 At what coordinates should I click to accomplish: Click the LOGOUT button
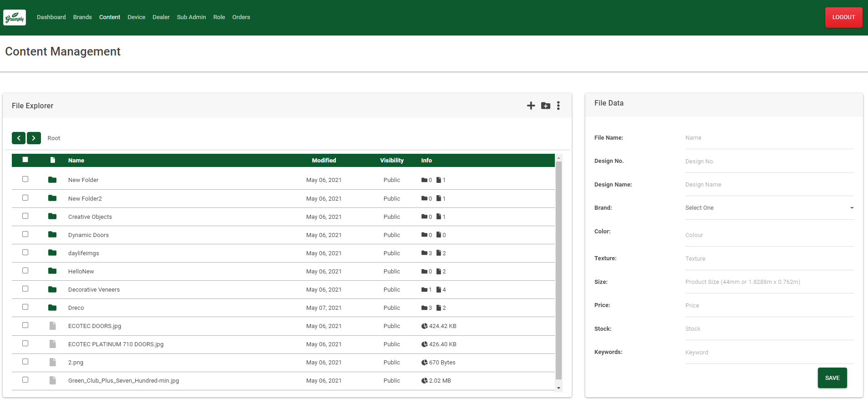pyautogui.click(x=843, y=17)
